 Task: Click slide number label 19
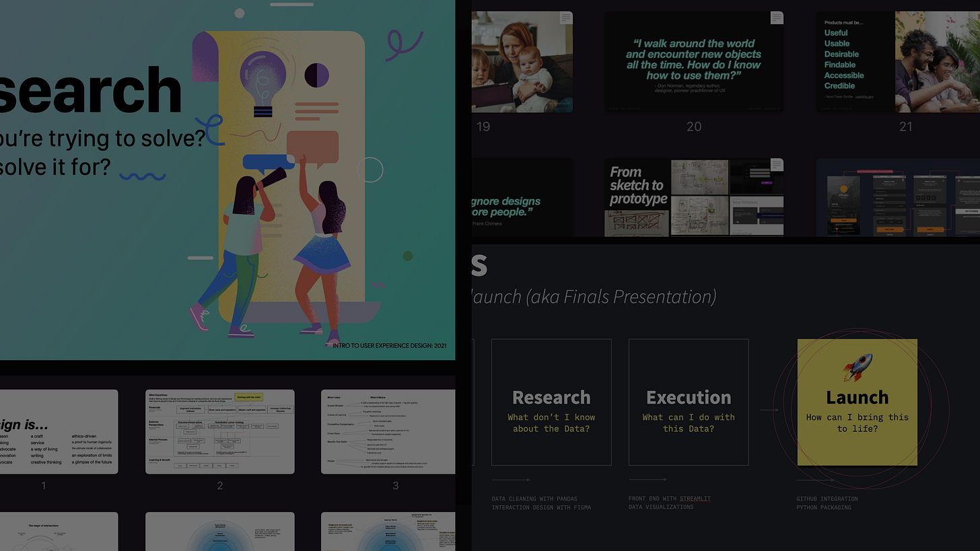click(x=483, y=126)
